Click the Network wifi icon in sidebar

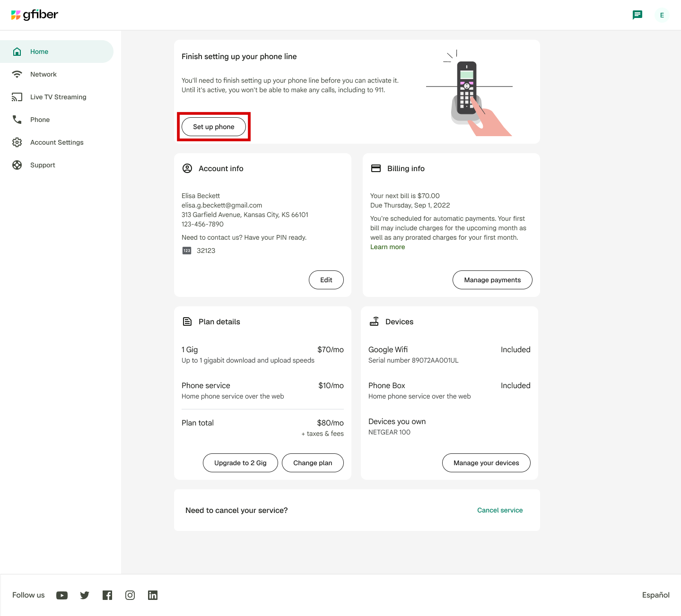click(17, 74)
